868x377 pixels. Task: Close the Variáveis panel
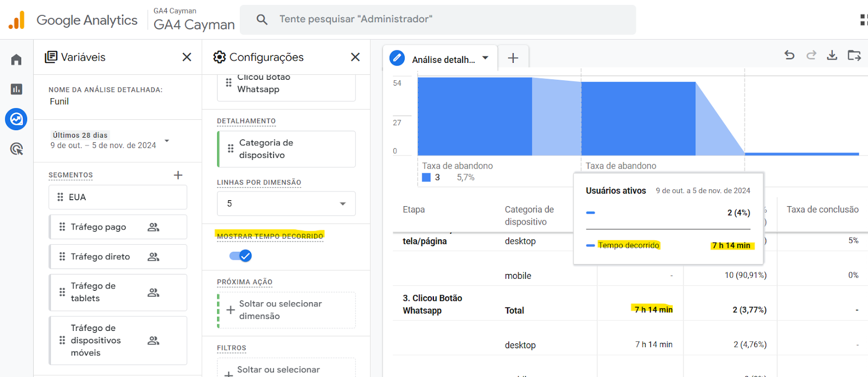pyautogui.click(x=187, y=57)
